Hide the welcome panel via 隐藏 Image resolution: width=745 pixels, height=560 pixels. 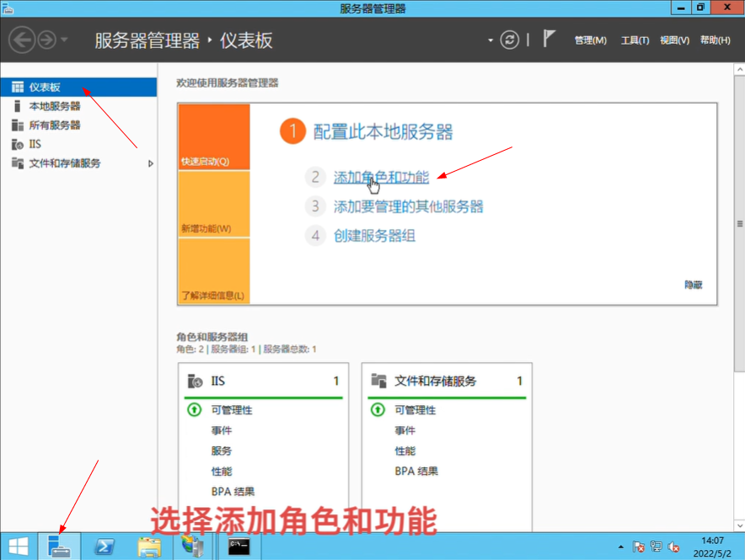(694, 285)
